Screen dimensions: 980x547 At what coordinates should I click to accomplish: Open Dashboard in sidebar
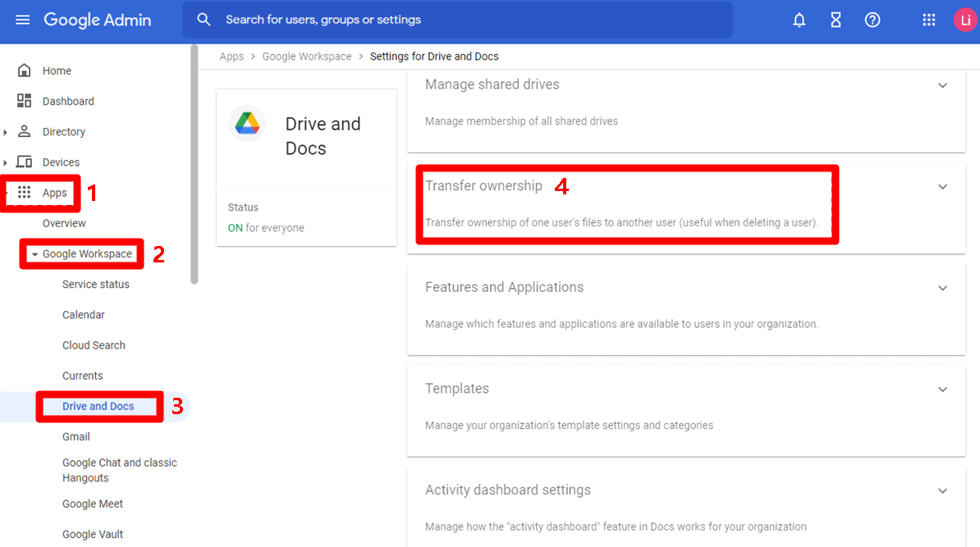pyautogui.click(x=68, y=101)
